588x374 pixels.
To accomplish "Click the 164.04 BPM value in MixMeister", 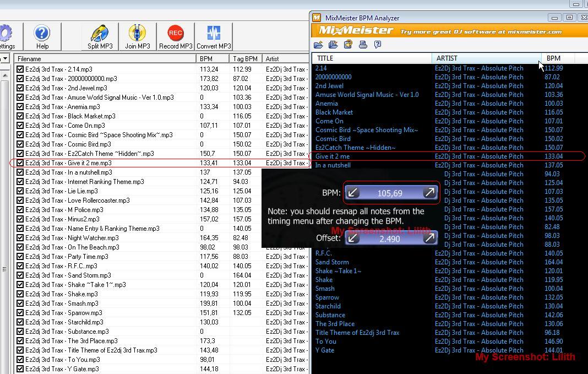I will [x=553, y=262].
